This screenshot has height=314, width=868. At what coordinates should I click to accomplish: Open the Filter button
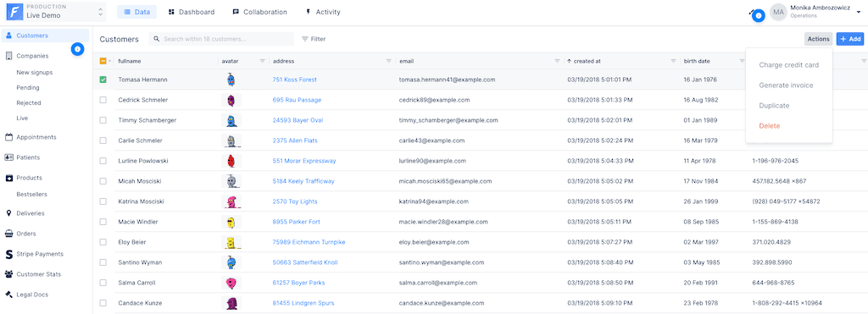pyautogui.click(x=314, y=39)
